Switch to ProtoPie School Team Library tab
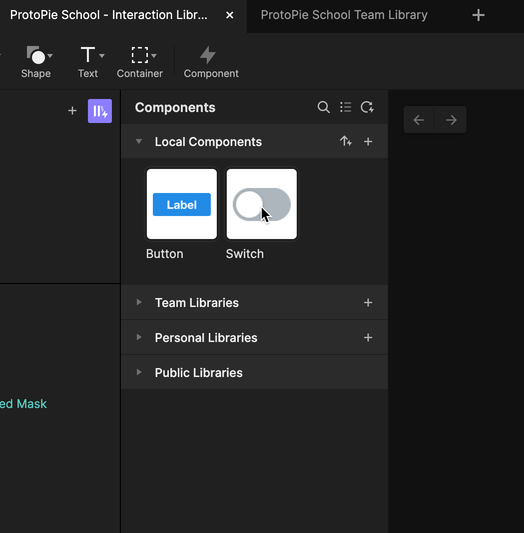 tap(344, 15)
